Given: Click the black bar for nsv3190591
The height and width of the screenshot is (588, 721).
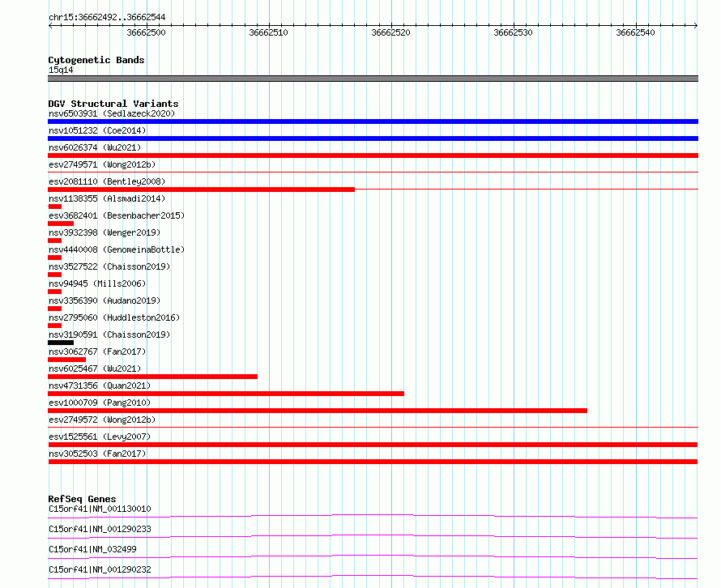Looking at the screenshot, I should 61,343.
